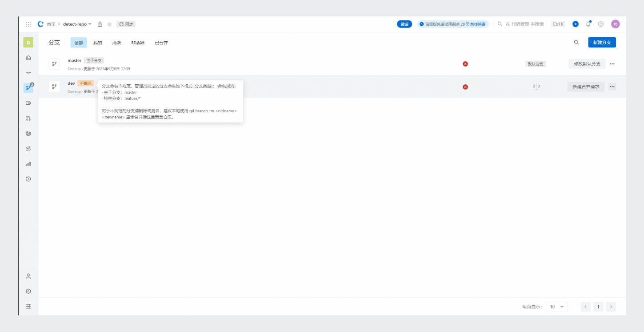Image resolution: width=644 pixels, height=332 pixels.
Task: Open the repository settings hexagon icon
Action: (28, 291)
